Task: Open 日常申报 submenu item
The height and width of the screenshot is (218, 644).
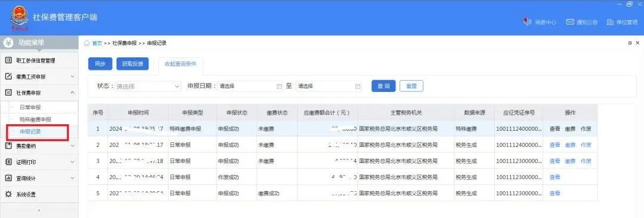Action: coord(30,108)
